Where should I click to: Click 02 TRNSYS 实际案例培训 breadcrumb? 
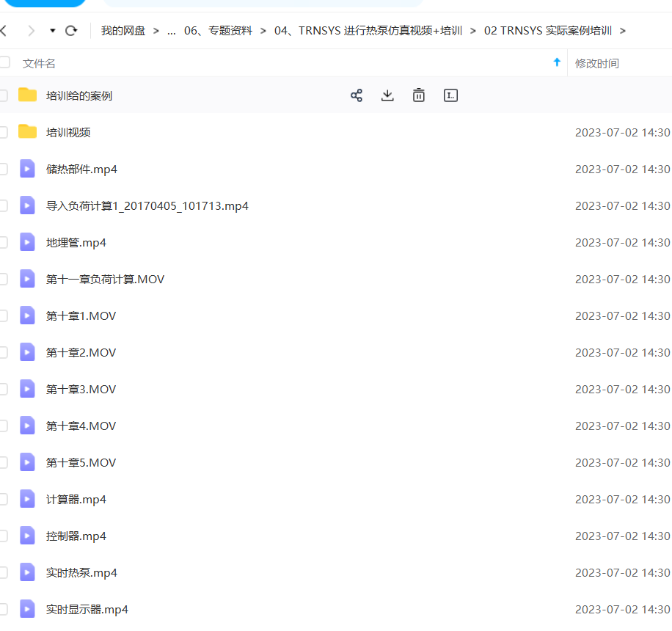(548, 31)
